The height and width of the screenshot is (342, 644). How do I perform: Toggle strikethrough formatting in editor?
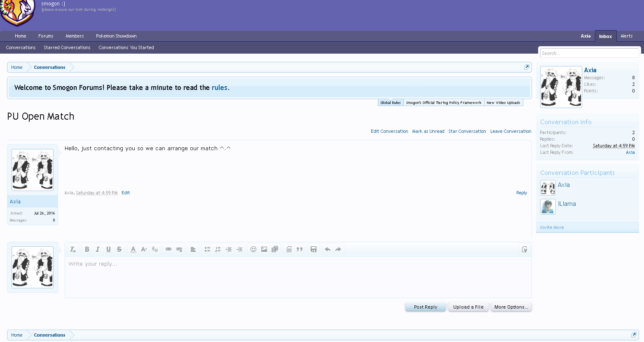119,249
